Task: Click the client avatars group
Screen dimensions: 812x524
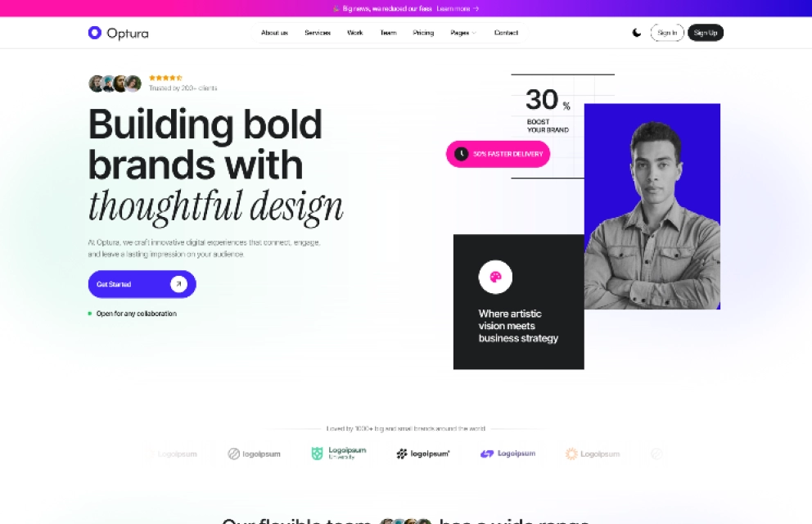Action: tap(115, 84)
